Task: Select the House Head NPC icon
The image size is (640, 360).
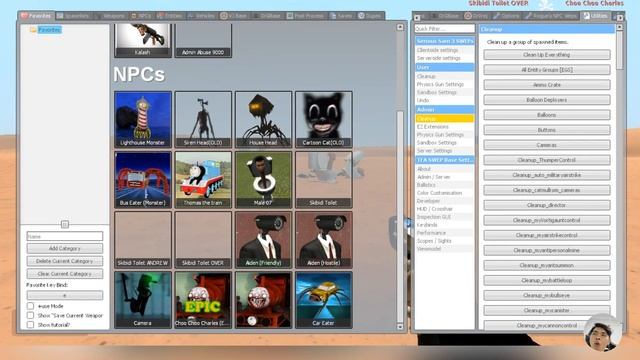Action: pos(263,119)
